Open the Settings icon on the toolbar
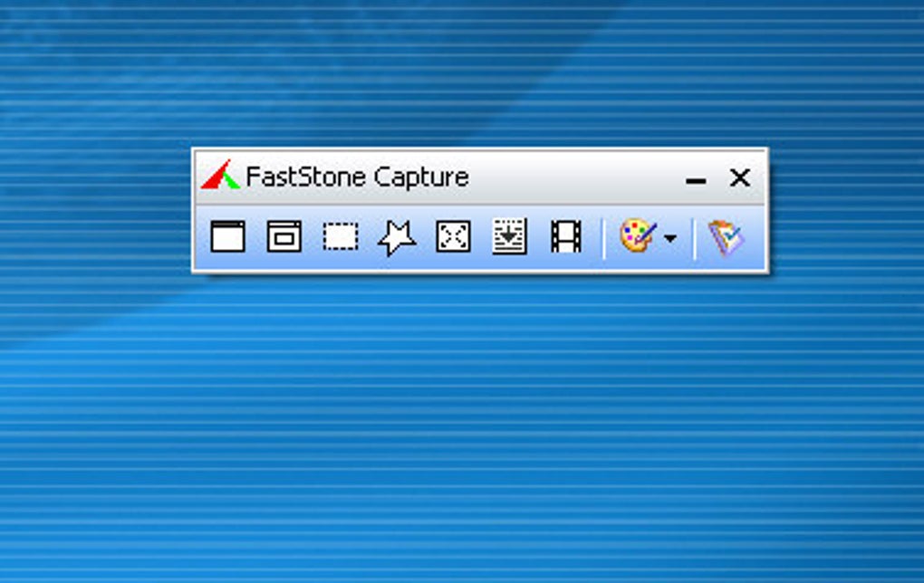This screenshot has width=924, height=583. tap(726, 238)
